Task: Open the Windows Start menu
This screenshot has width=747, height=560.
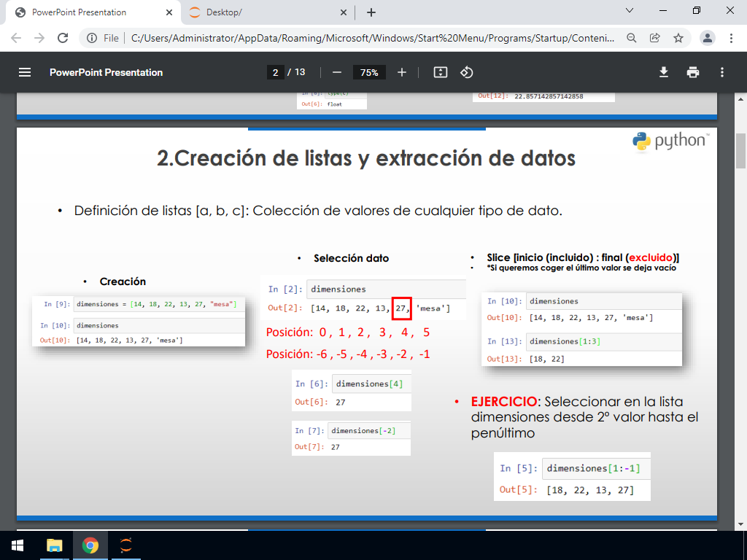Action: point(18,545)
